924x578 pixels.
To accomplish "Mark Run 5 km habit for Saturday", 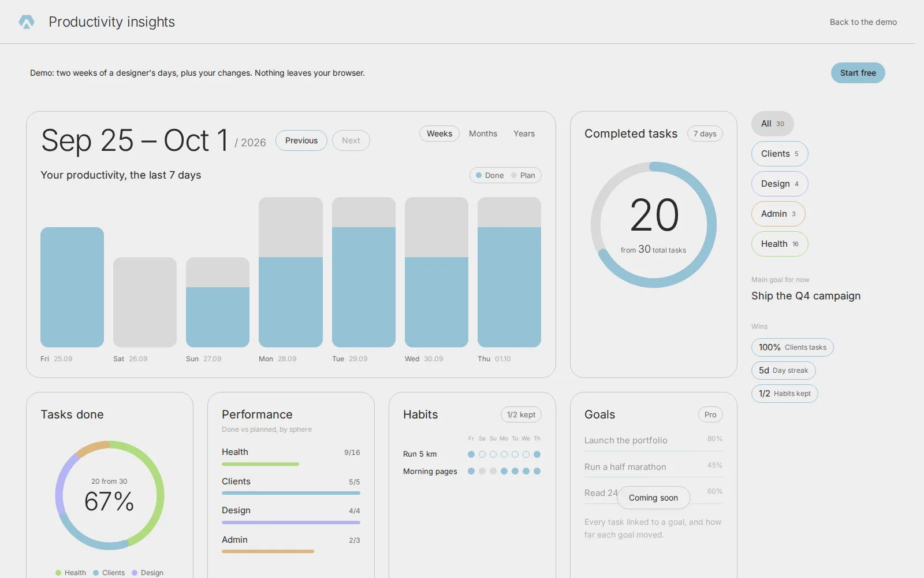I will pyautogui.click(x=482, y=454).
